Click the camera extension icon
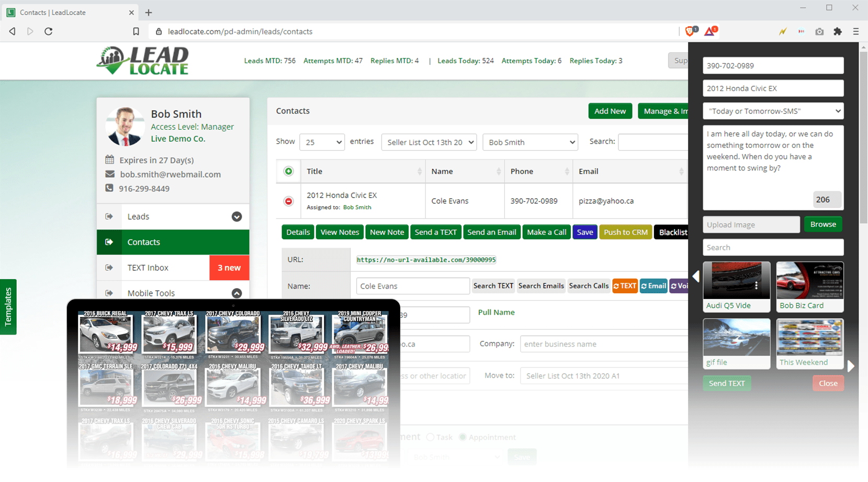The height and width of the screenshot is (482, 868). click(819, 31)
